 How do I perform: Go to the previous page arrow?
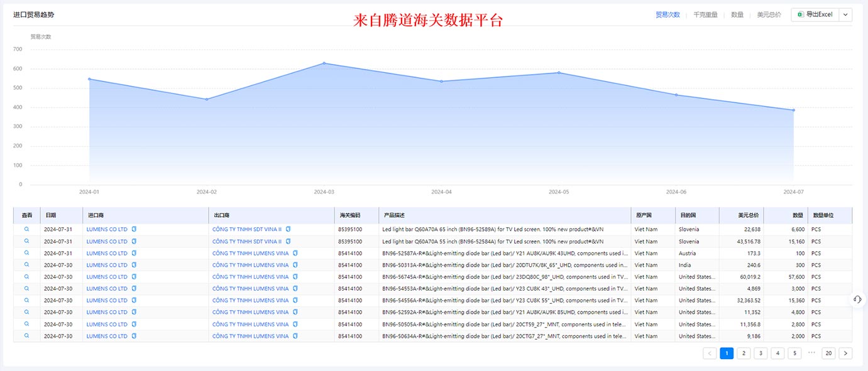point(710,353)
